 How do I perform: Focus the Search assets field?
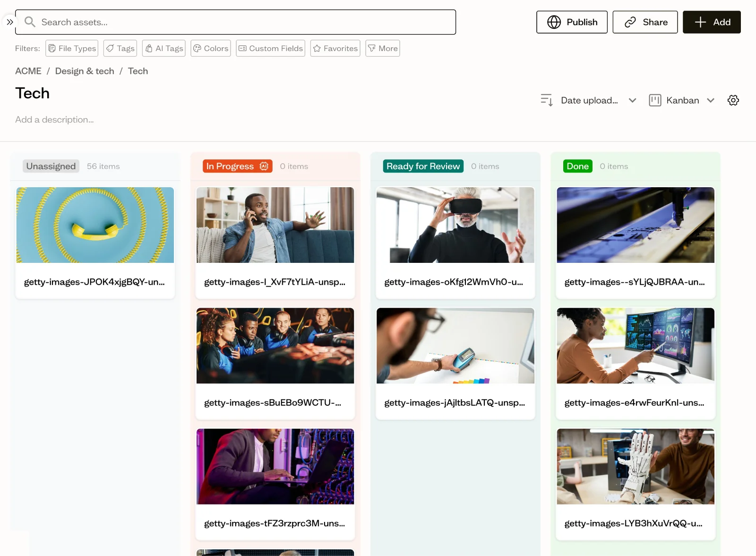tap(235, 22)
